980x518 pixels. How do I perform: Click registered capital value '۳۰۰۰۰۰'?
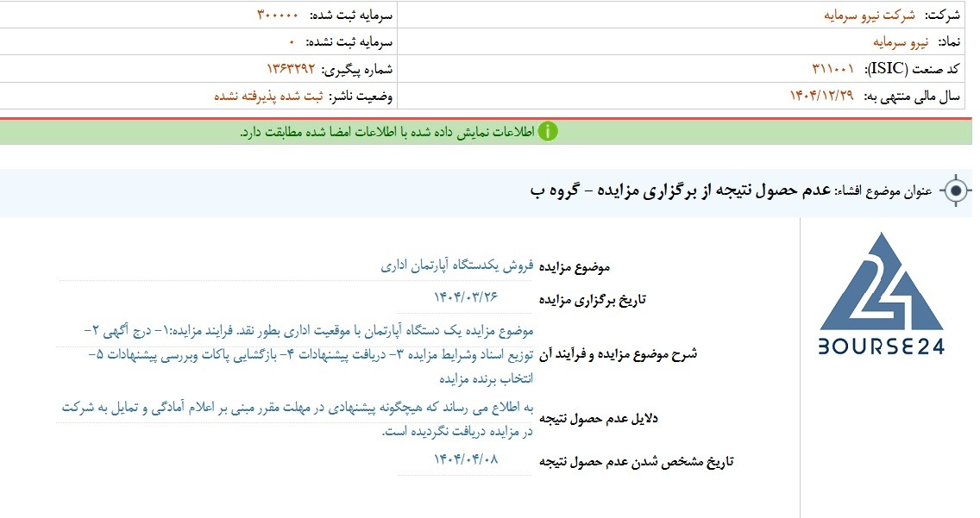278,15
